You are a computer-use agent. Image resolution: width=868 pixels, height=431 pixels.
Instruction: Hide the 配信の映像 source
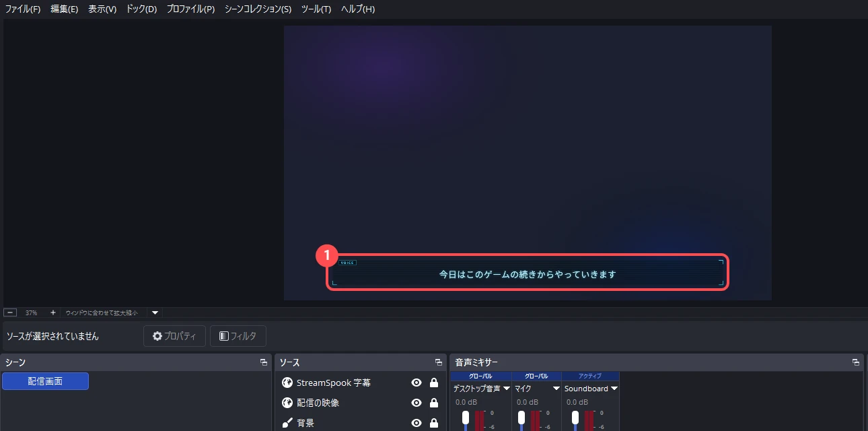tap(417, 403)
